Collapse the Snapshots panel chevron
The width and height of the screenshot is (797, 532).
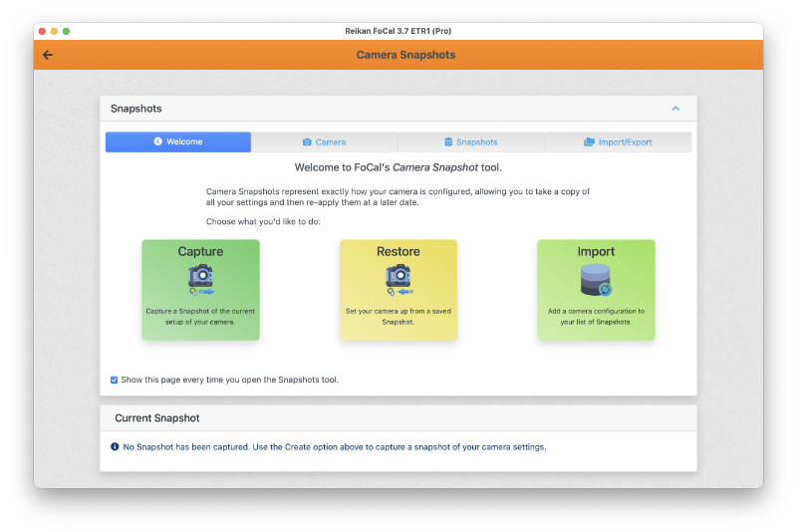tap(675, 109)
